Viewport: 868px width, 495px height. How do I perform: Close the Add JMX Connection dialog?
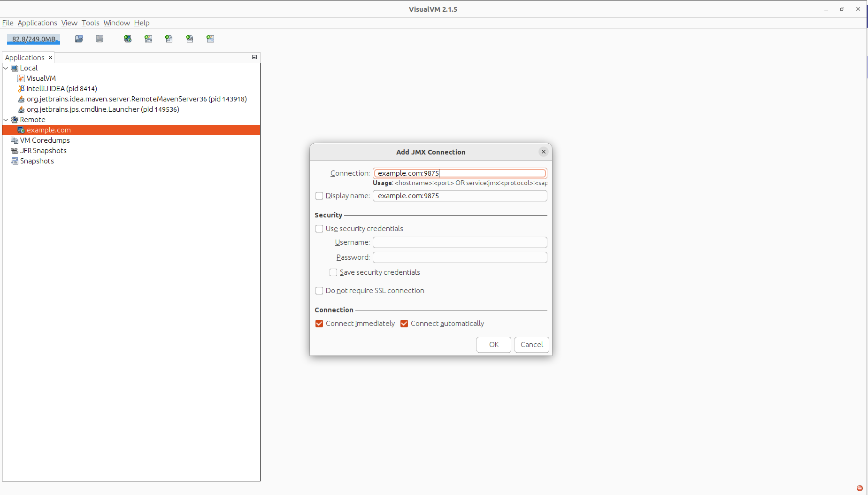tap(544, 152)
